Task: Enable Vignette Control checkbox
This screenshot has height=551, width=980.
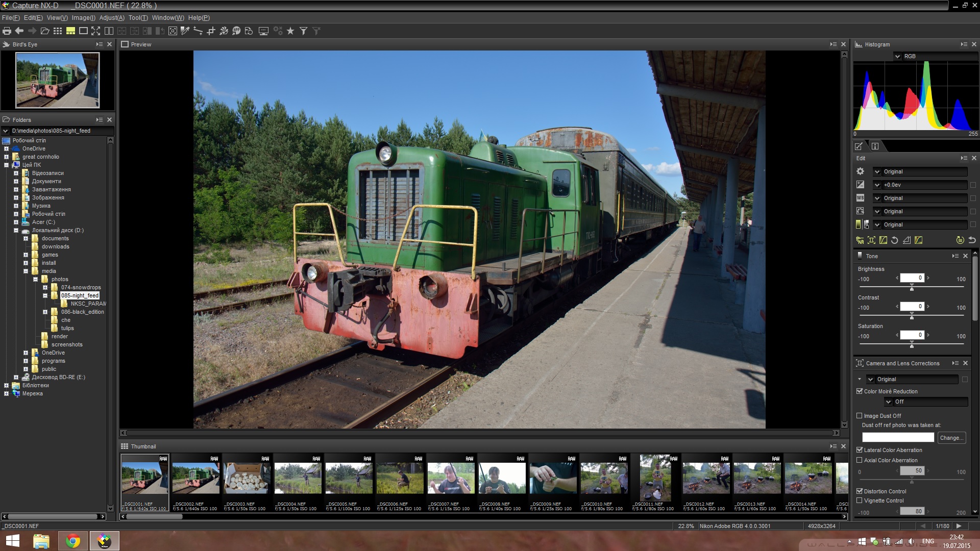Action: coord(860,500)
